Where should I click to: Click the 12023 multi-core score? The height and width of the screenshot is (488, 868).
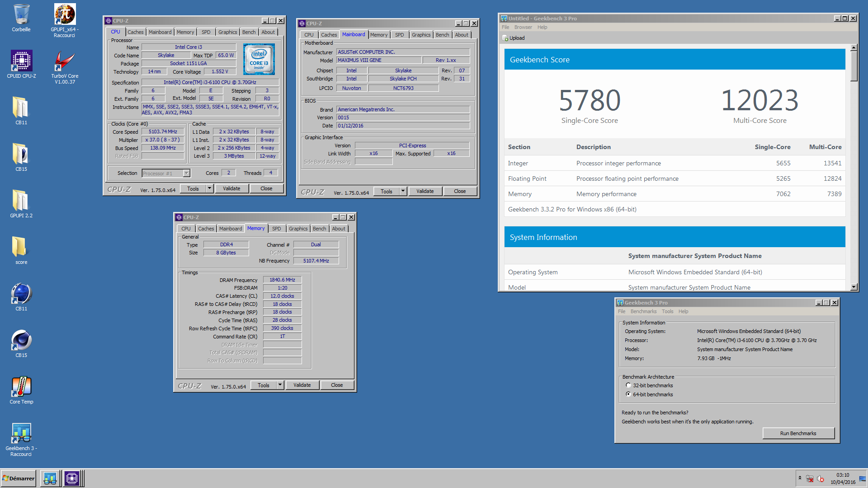coord(759,100)
